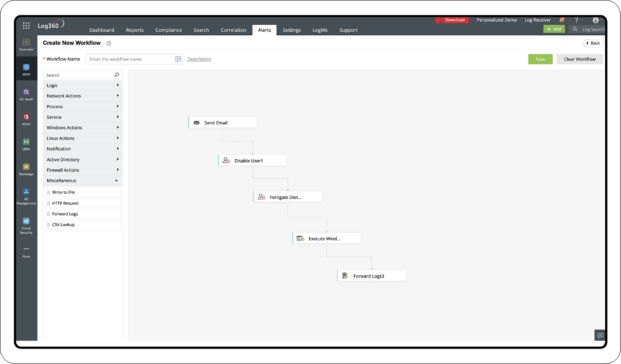Open the LogMe tab
Image resolution: width=621 pixels, height=364 pixels.
pyautogui.click(x=320, y=30)
